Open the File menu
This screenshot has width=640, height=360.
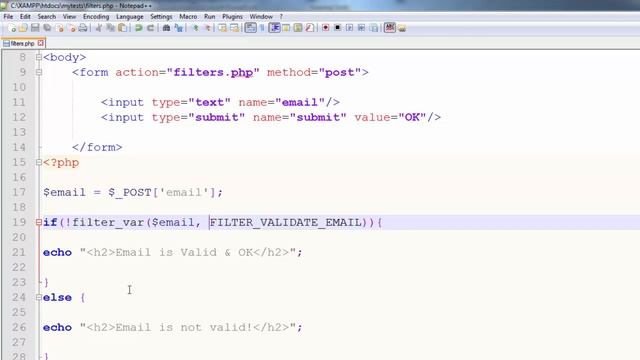(8, 17)
